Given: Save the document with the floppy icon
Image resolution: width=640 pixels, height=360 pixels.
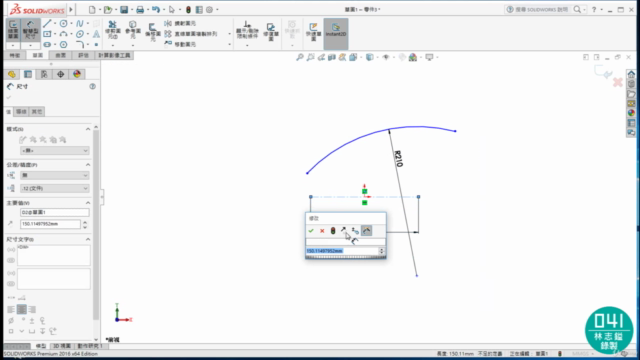Looking at the screenshot, I should pos(124,9).
